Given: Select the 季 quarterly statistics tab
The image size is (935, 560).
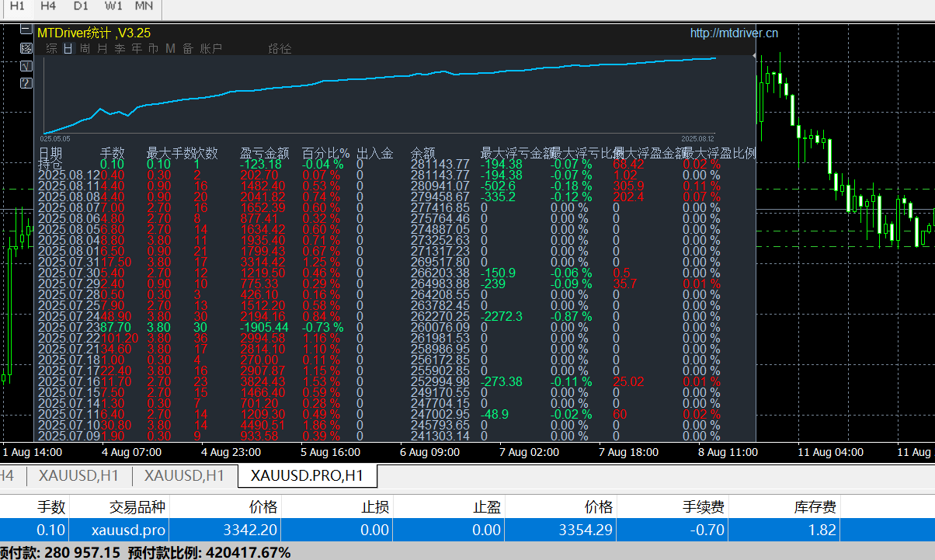Looking at the screenshot, I should pyautogui.click(x=120, y=49).
